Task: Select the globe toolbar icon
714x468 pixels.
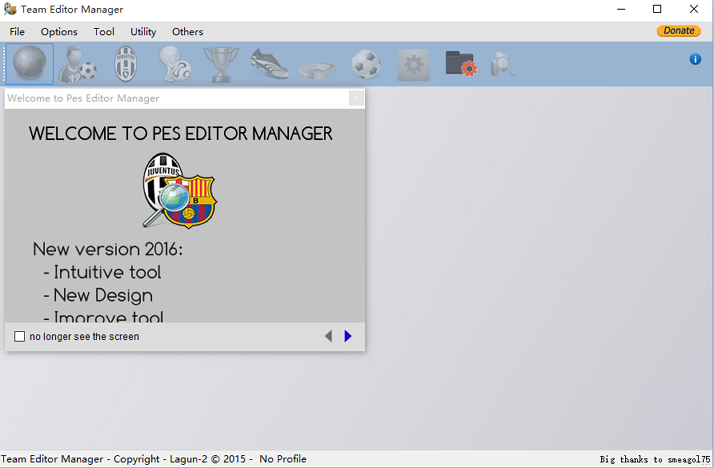Action: (x=30, y=64)
